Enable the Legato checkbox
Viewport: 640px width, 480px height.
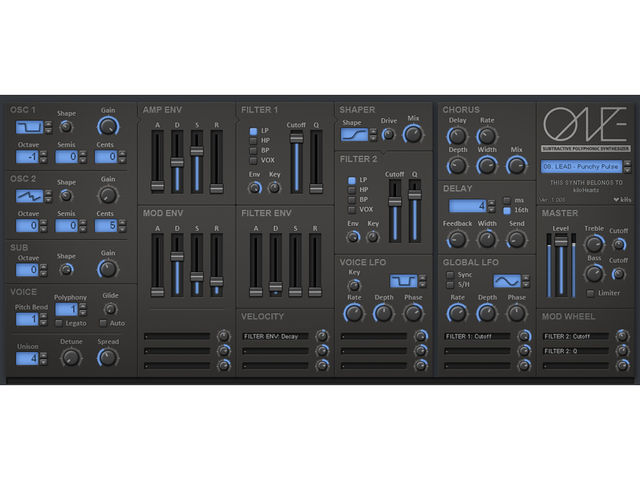[59, 323]
